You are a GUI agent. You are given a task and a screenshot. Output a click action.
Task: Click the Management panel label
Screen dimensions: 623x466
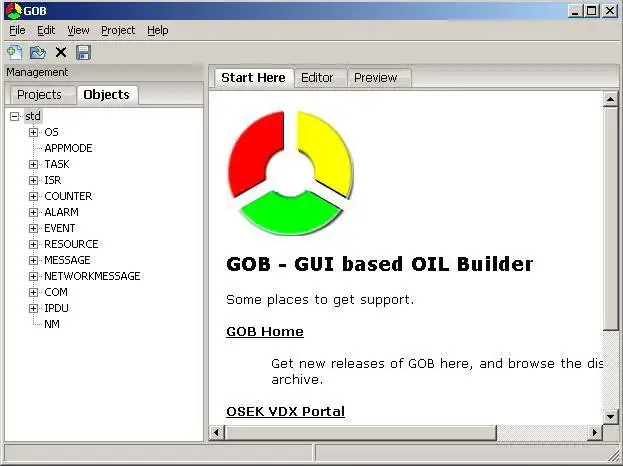pos(37,72)
